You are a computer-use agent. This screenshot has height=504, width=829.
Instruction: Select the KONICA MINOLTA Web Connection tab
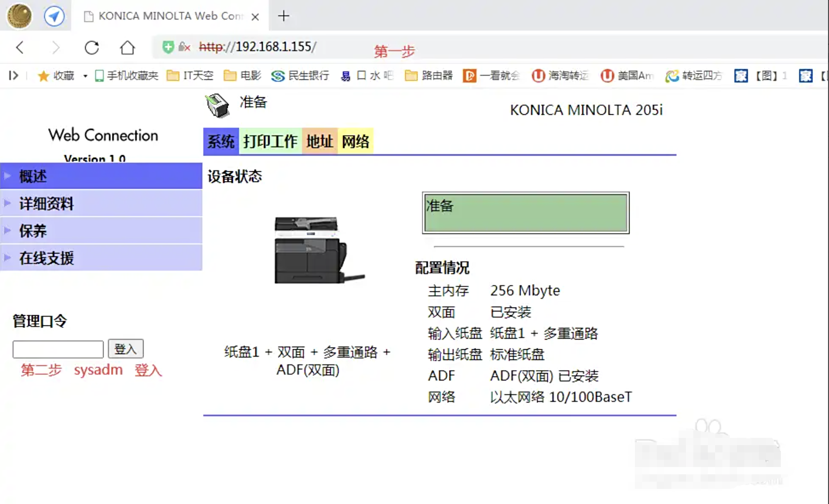(171, 16)
